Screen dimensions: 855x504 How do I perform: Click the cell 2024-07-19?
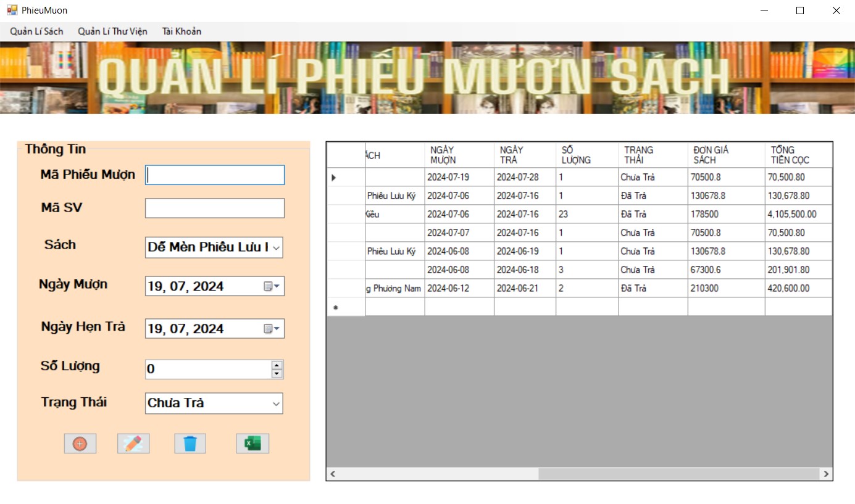459,177
